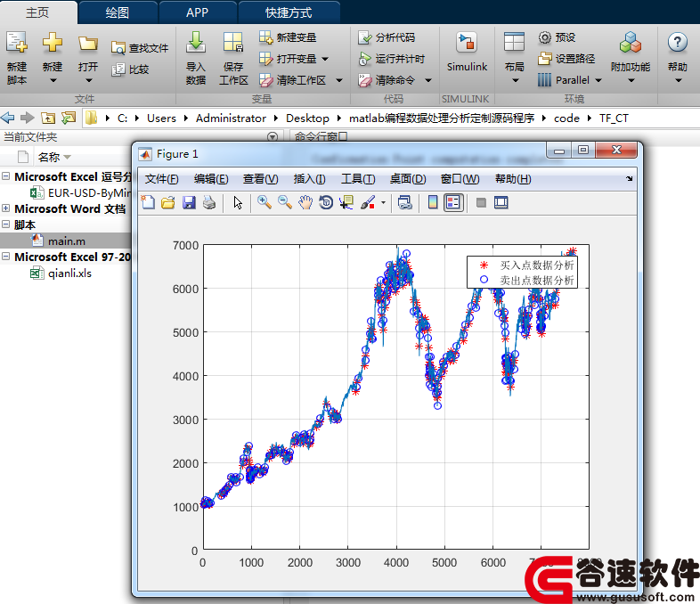Click TF_CT in the address path

pos(614,118)
